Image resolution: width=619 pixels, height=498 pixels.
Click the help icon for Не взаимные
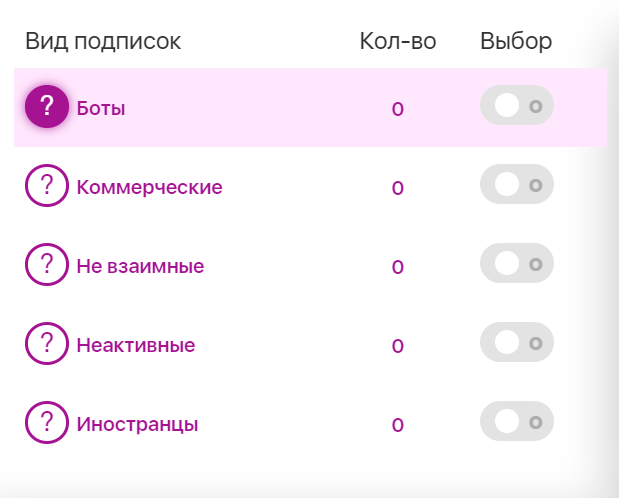[x=46, y=265]
